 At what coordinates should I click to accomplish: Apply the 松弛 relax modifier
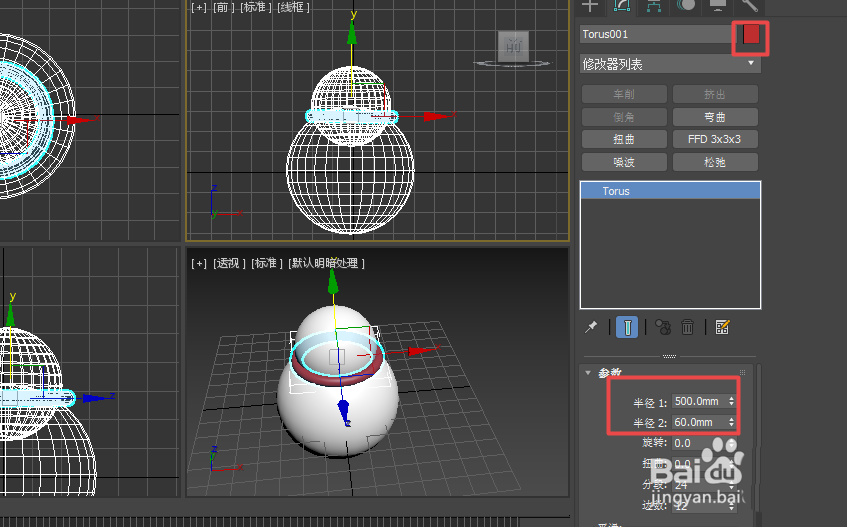[715, 162]
